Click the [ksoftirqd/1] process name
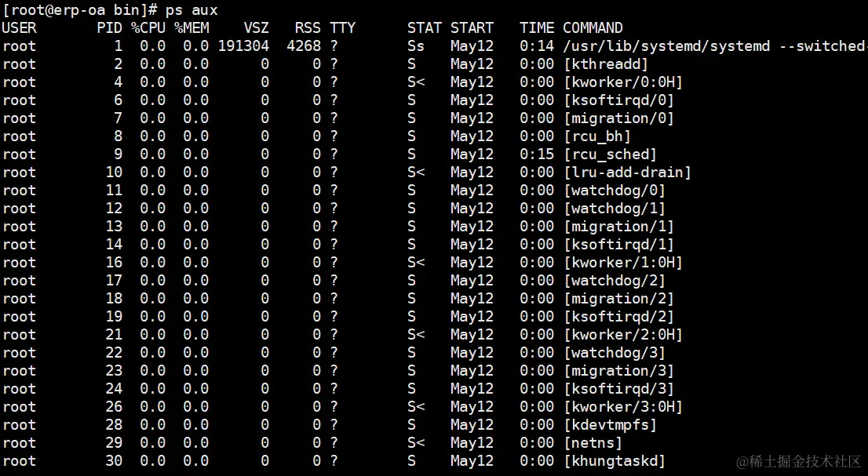Screen dimensions: 868x476 [x=618, y=245]
